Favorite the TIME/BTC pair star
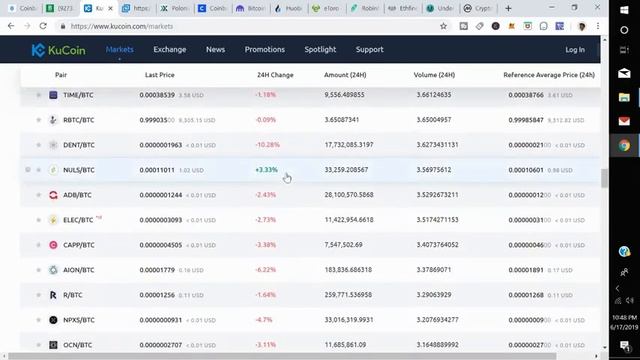The image size is (640, 360). point(38,95)
